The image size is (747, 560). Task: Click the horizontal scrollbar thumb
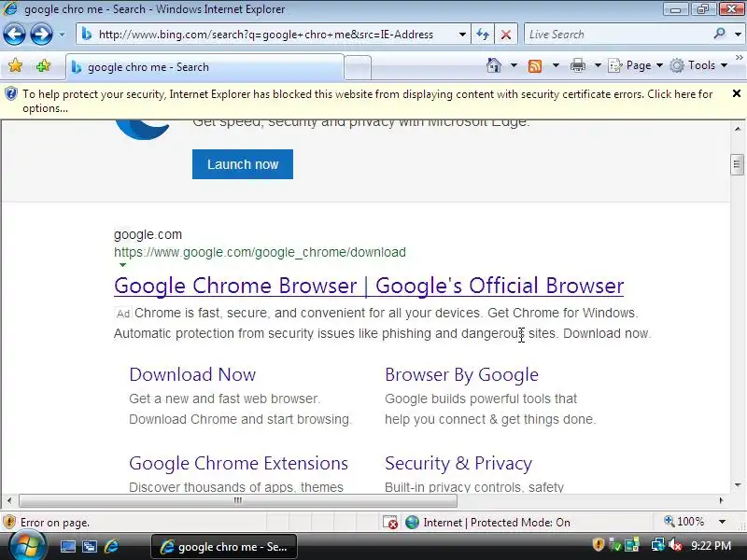click(238, 500)
